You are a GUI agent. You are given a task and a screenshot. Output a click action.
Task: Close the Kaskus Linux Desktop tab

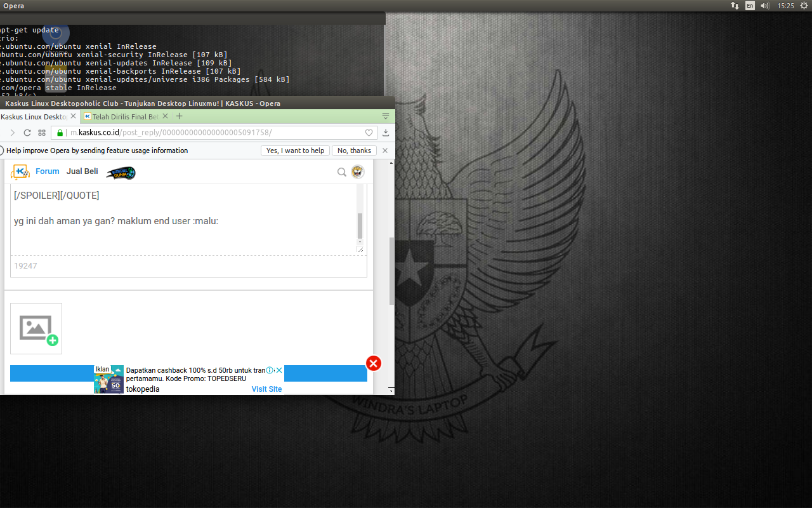click(x=73, y=116)
